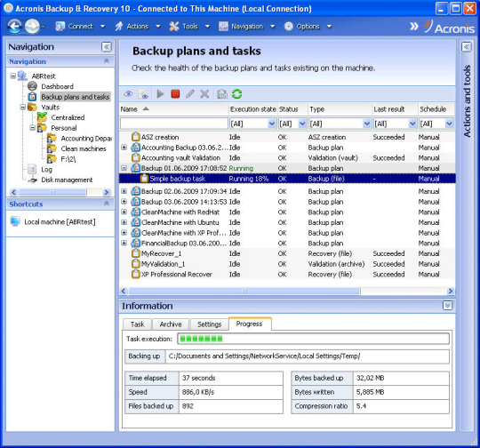Open the Status filter dropdown

[x=302, y=124]
